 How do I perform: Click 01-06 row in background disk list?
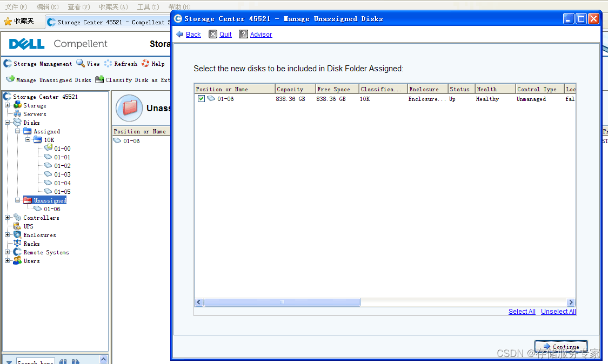141,141
